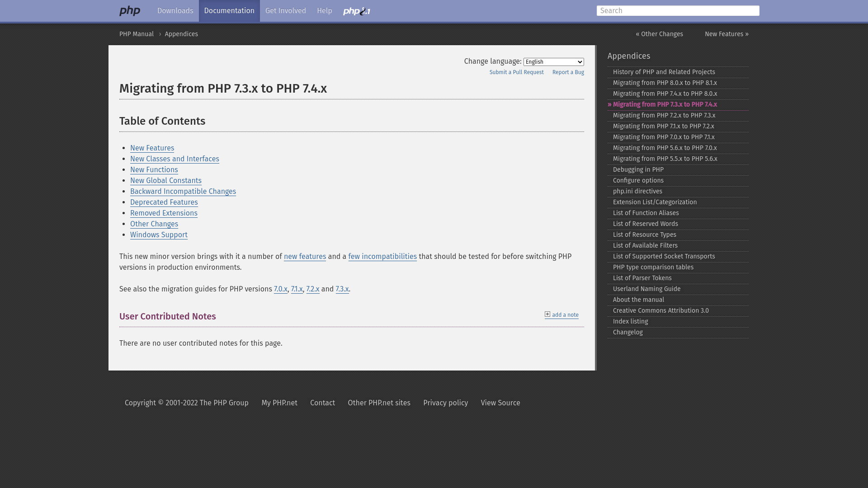The height and width of the screenshot is (488, 868).
Task: Open List of Function Aliases link
Action: tap(678, 213)
